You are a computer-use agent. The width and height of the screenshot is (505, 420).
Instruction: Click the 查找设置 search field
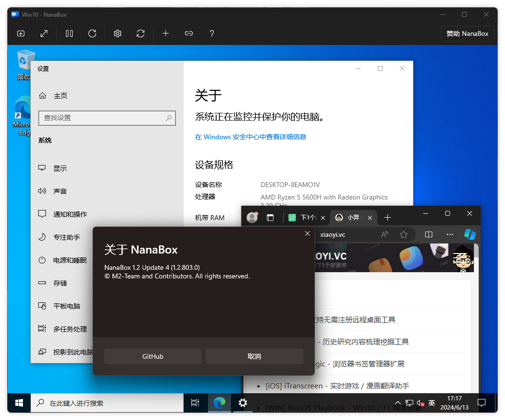click(x=107, y=118)
